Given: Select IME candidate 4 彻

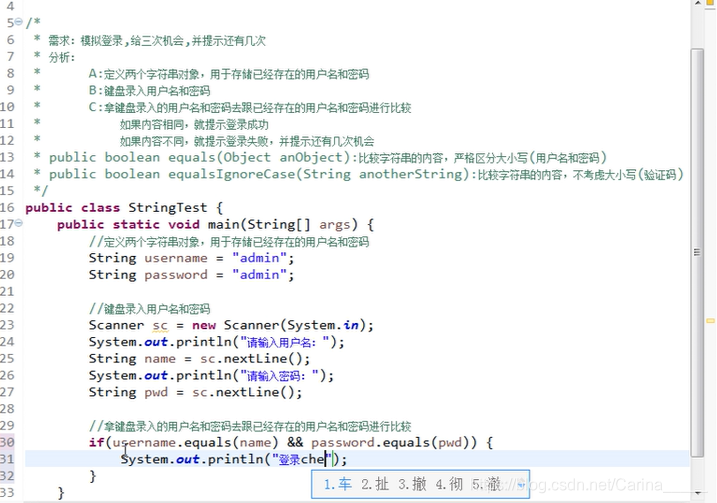Looking at the screenshot, I should (x=449, y=484).
